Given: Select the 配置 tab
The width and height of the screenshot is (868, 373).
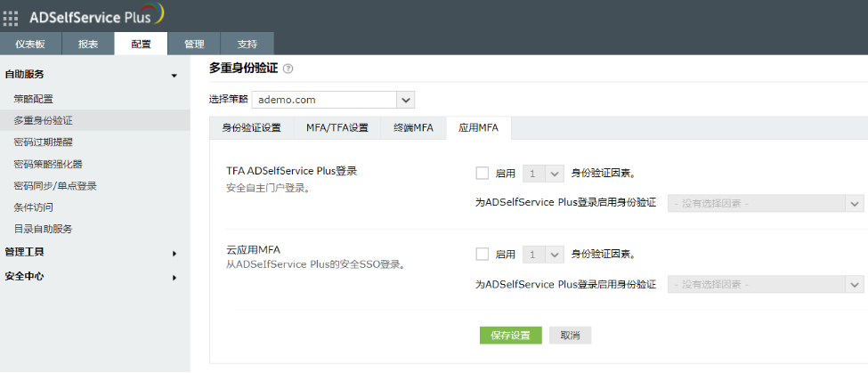Looking at the screenshot, I should (142, 45).
